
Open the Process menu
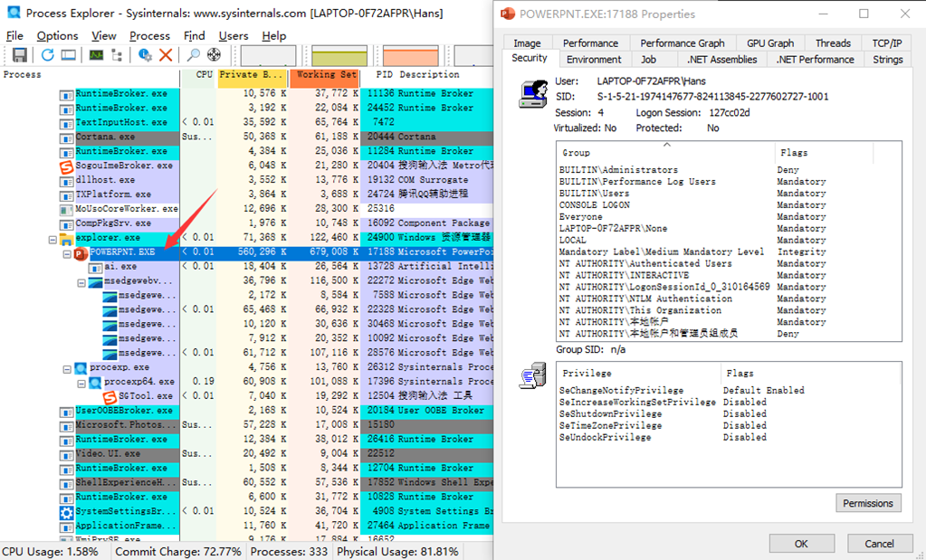(150, 36)
